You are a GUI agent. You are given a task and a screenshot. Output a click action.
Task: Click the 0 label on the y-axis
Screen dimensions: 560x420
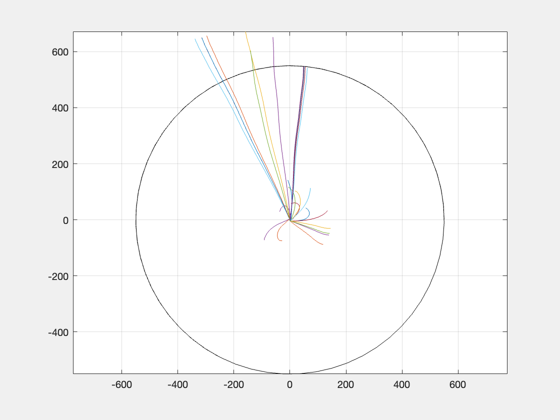point(65,220)
